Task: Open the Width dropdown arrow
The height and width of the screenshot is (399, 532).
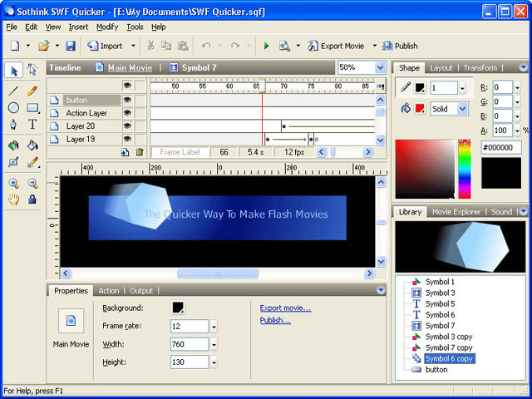Action: 214,345
